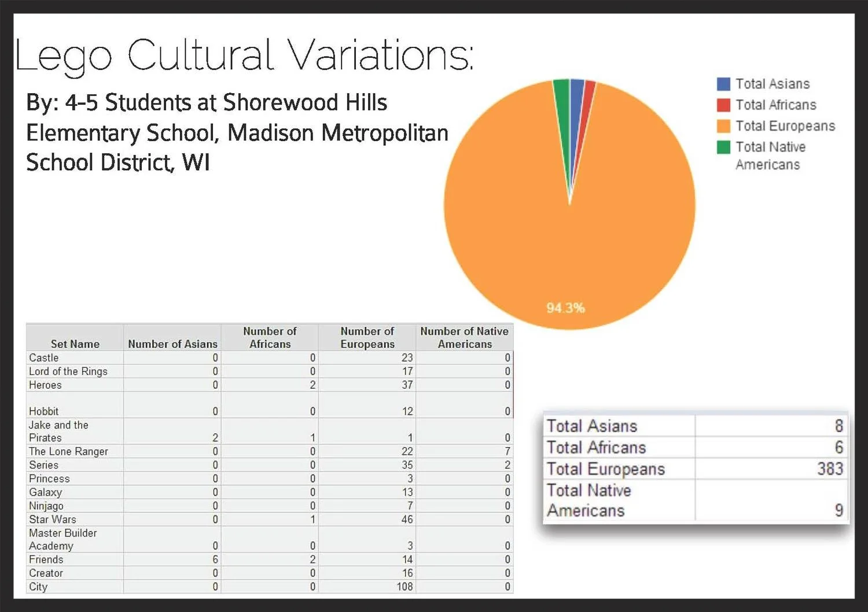Image resolution: width=868 pixels, height=612 pixels.
Task: Click the Europeans value 13 for Galaxy
Action: pyautogui.click(x=407, y=492)
